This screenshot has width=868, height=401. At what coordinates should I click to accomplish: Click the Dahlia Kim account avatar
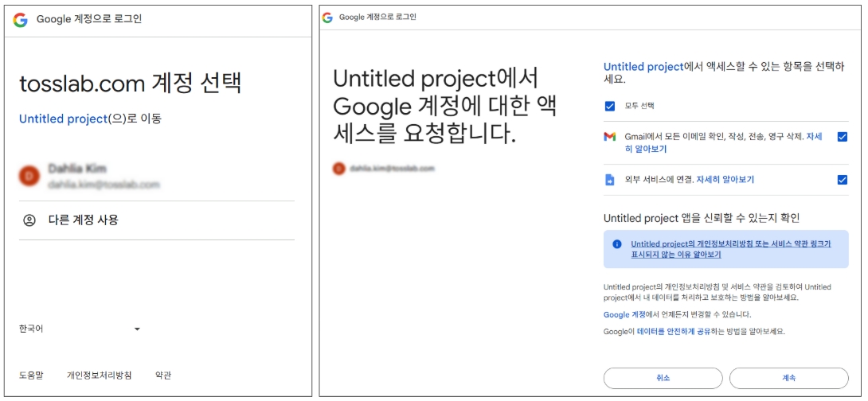pyautogui.click(x=29, y=176)
